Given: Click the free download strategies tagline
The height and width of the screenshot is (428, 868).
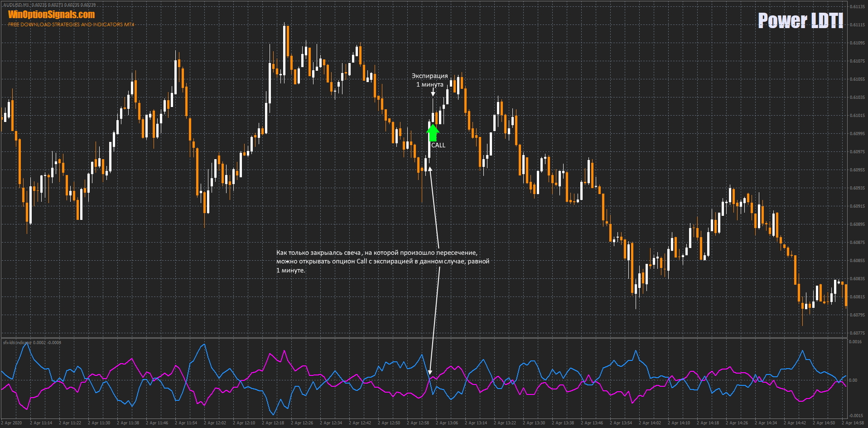Looking at the screenshot, I should (x=71, y=24).
